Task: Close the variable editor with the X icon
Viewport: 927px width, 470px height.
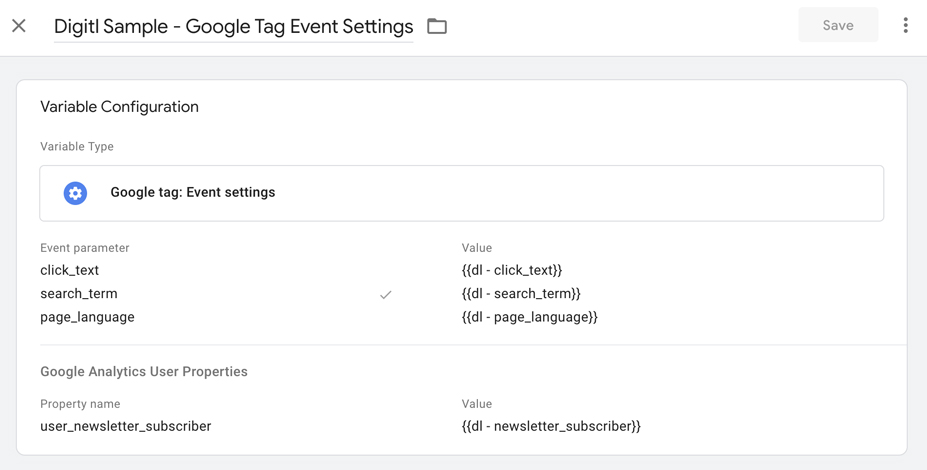Action: (19, 26)
